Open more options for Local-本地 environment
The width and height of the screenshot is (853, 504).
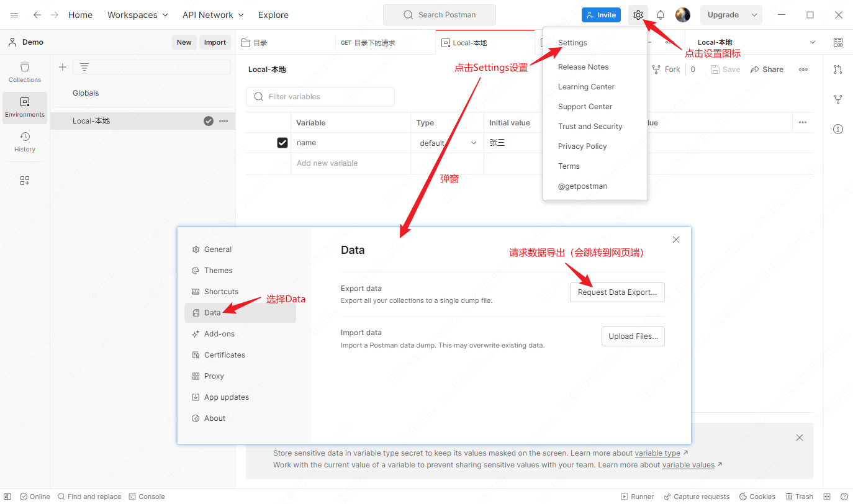(x=223, y=121)
